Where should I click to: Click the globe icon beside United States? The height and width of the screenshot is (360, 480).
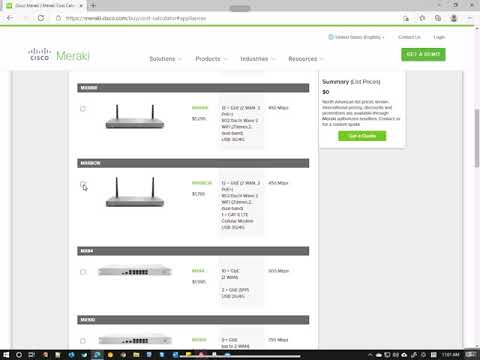pos(331,37)
